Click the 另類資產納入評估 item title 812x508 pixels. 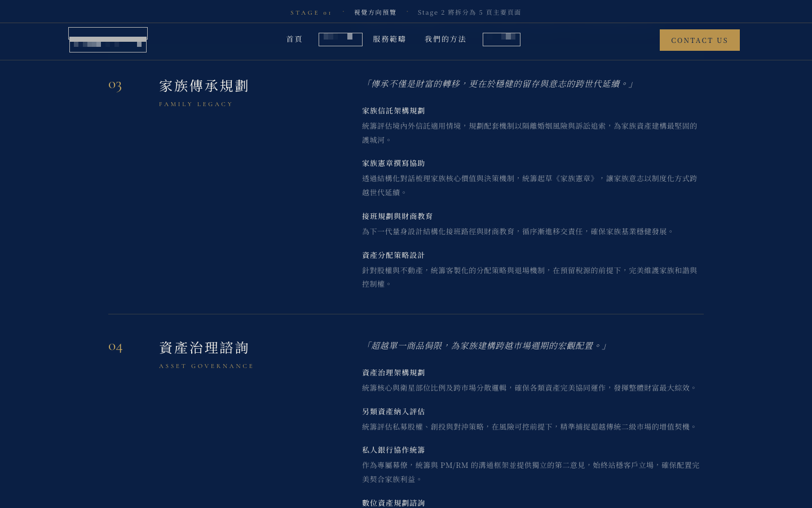(x=394, y=411)
